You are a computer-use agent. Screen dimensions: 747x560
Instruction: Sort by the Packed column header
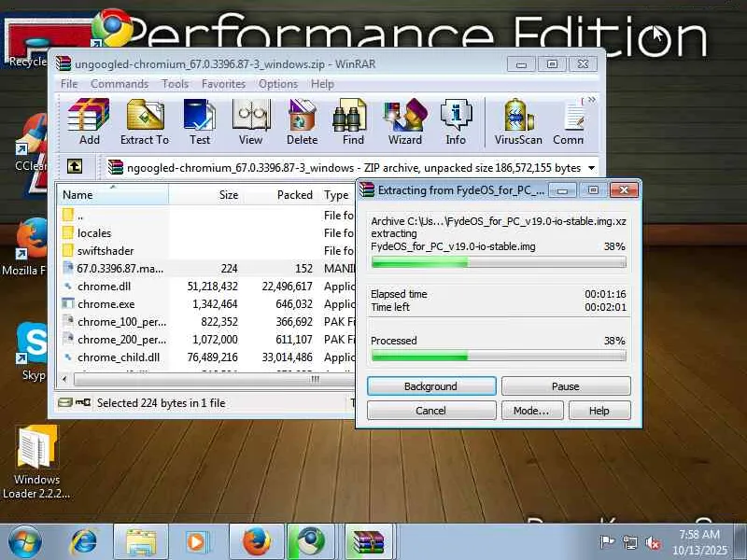(x=280, y=195)
